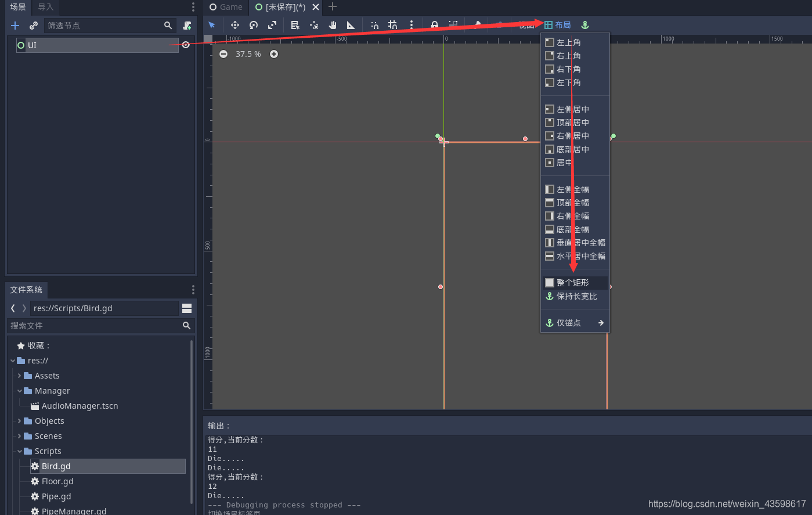
Task: Add a new node with plus icon
Action: pos(15,26)
